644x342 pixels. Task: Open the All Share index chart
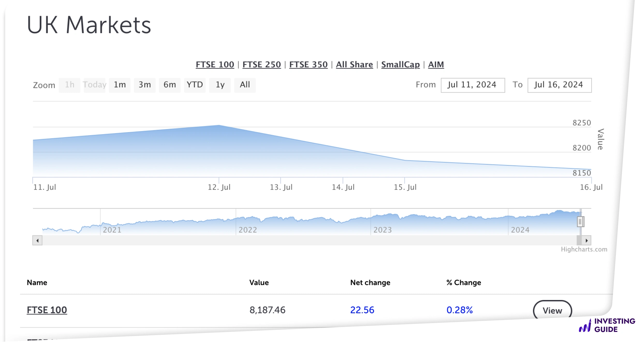354,65
